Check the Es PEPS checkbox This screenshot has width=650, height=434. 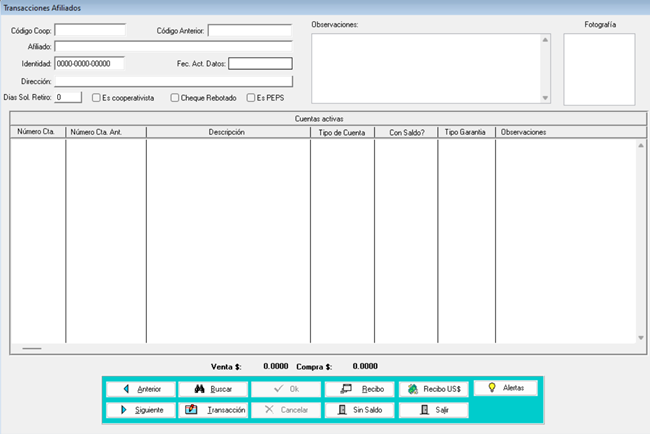[x=251, y=98]
